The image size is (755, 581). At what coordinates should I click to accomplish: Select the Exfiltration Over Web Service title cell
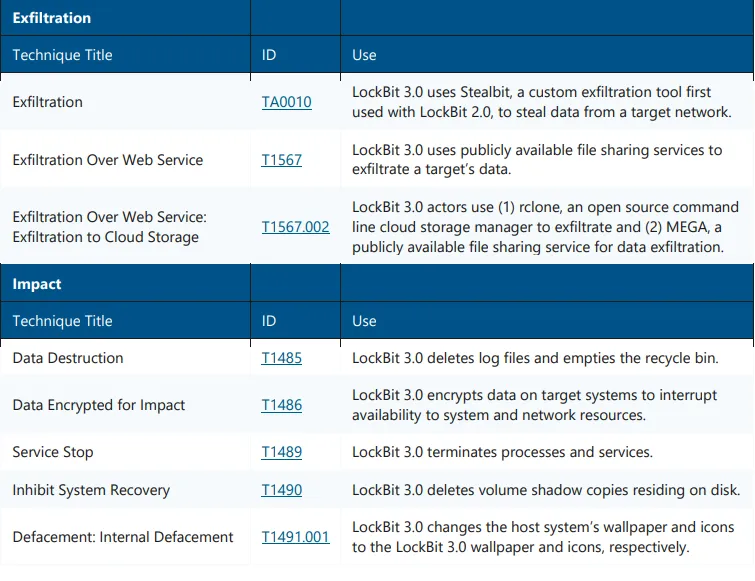[107, 160]
